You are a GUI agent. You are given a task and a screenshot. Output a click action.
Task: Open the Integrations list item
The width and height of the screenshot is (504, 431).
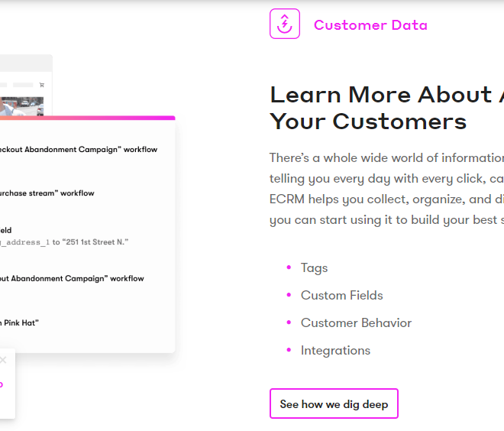(x=335, y=350)
